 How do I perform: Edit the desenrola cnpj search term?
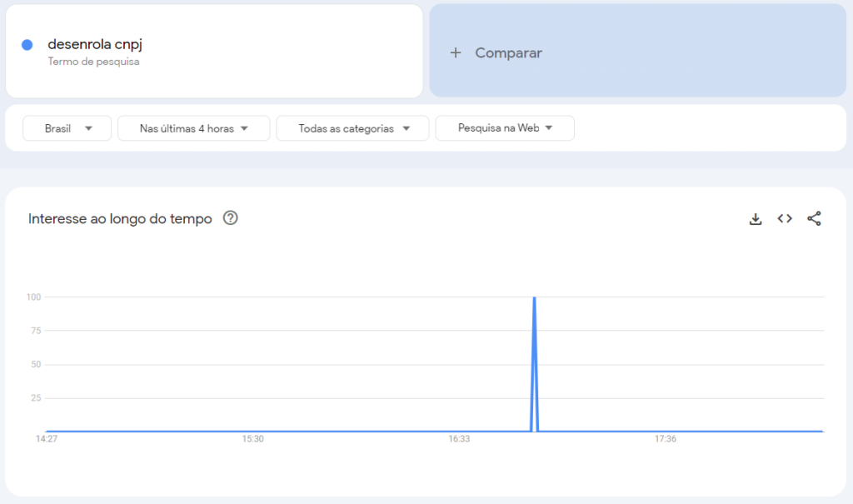(x=95, y=44)
